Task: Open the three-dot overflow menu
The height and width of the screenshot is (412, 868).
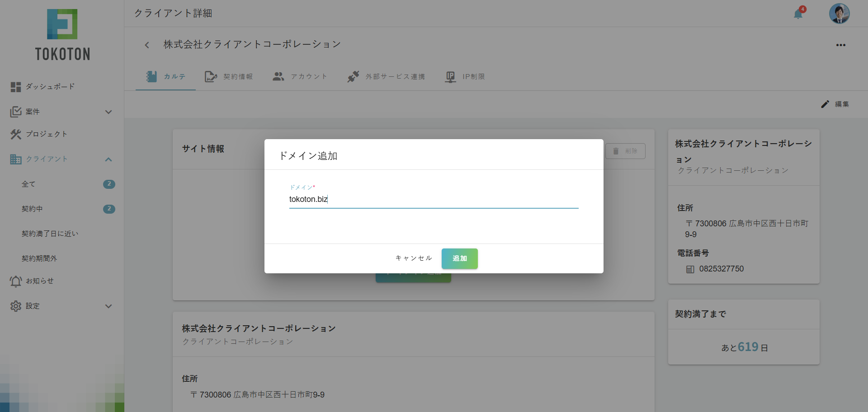Action: [x=841, y=45]
